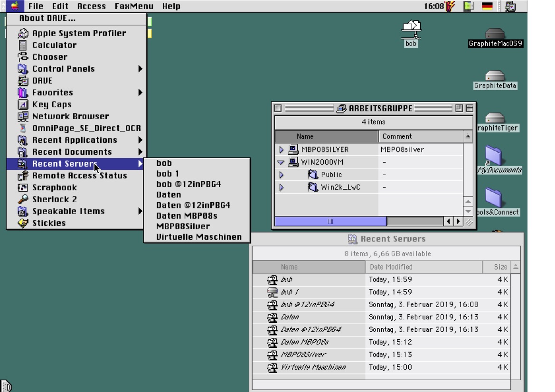Viewport: 555px width, 392px height.
Task: Click the ARBEITSGRUPPE window zoom box
Action: (x=459, y=108)
